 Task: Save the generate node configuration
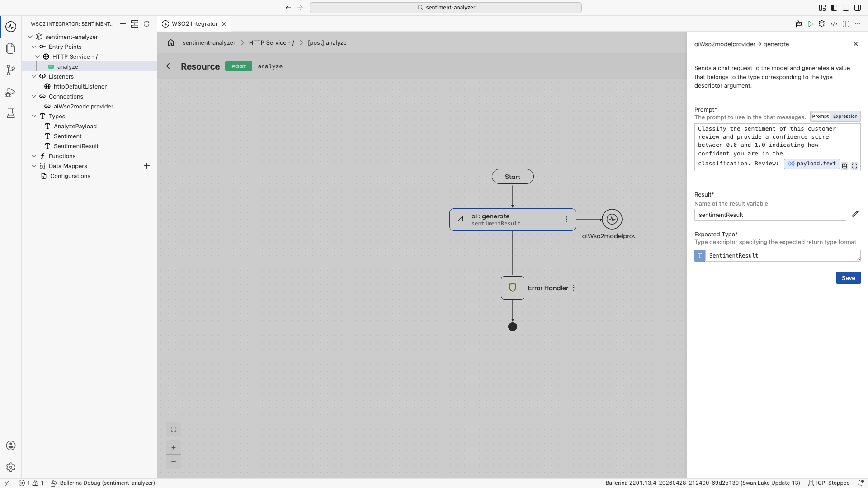coord(848,278)
